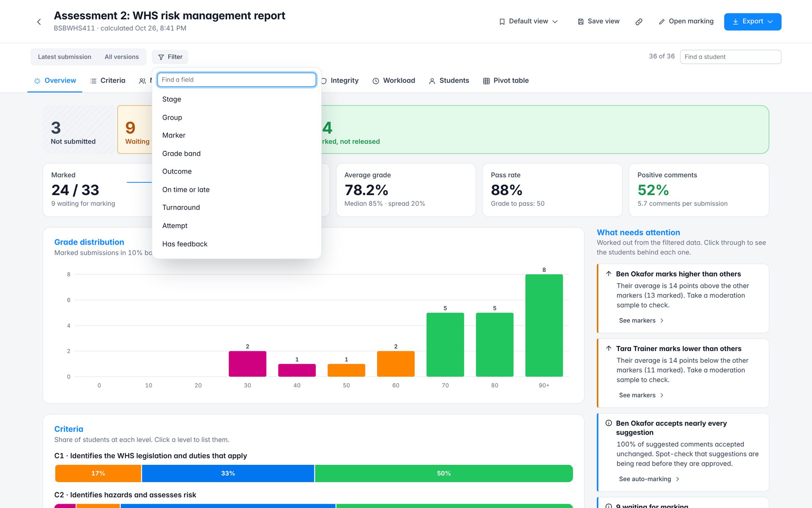Open the Default view dropdown
Screen dimensions: 812x508
pyautogui.click(x=529, y=22)
